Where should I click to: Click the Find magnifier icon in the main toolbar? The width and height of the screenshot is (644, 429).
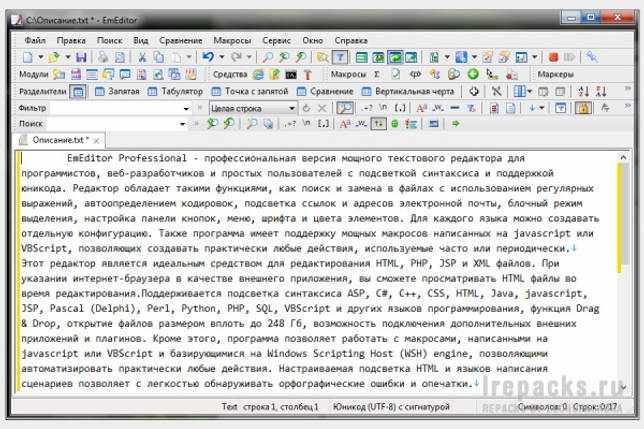tap(267, 57)
